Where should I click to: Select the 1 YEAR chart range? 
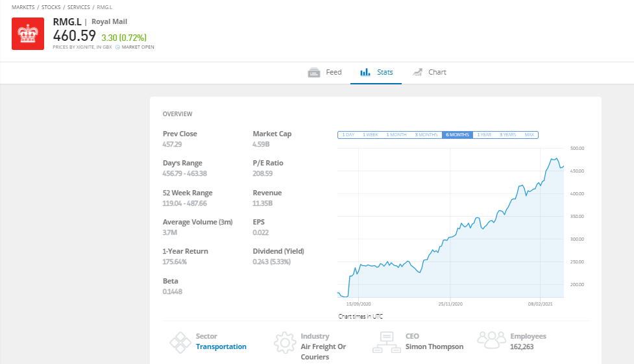point(484,135)
